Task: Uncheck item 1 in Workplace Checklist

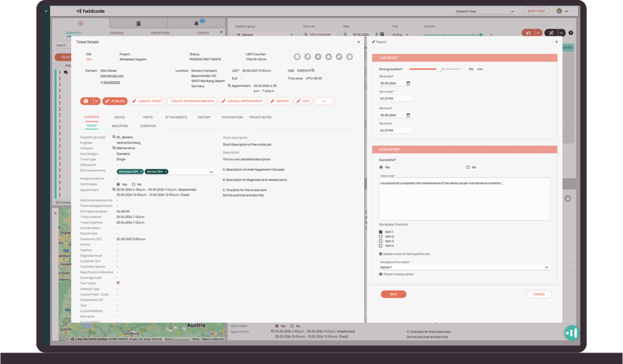Action: [x=381, y=232]
